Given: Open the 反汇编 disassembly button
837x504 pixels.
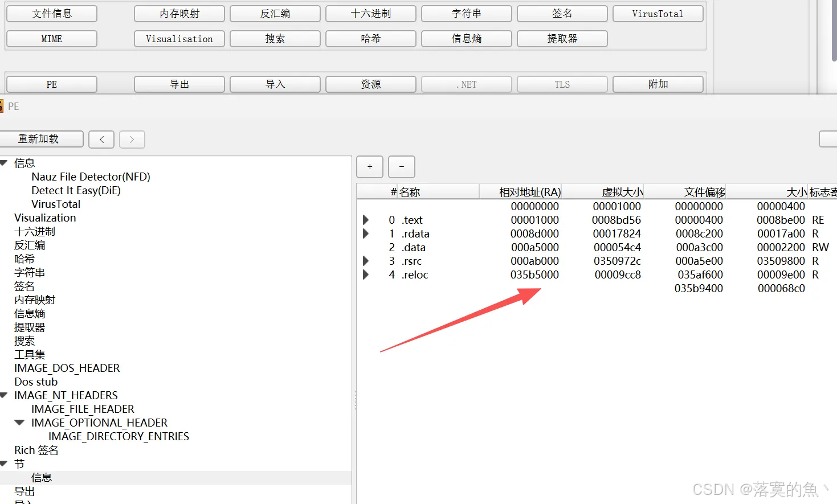Looking at the screenshot, I should pyautogui.click(x=275, y=14).
